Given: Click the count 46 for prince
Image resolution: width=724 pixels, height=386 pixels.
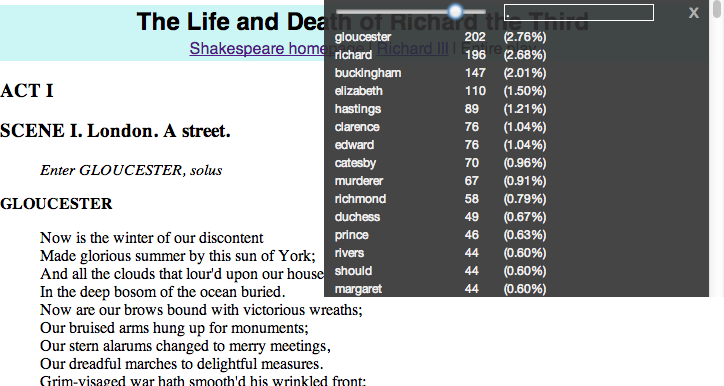Looking at the screenshot, I should pyautogui.click(x=471, y=235).
